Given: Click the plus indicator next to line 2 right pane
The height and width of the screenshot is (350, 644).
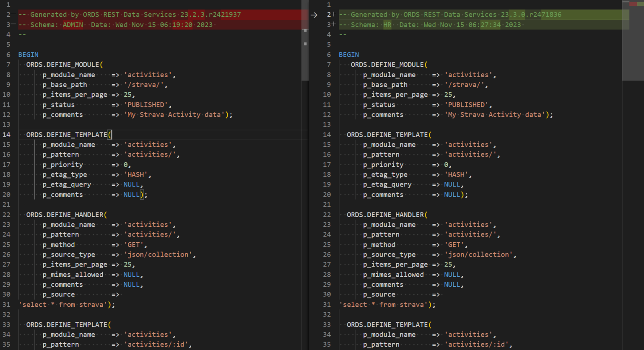Looking at the screenshot, I should pos(333,14).
